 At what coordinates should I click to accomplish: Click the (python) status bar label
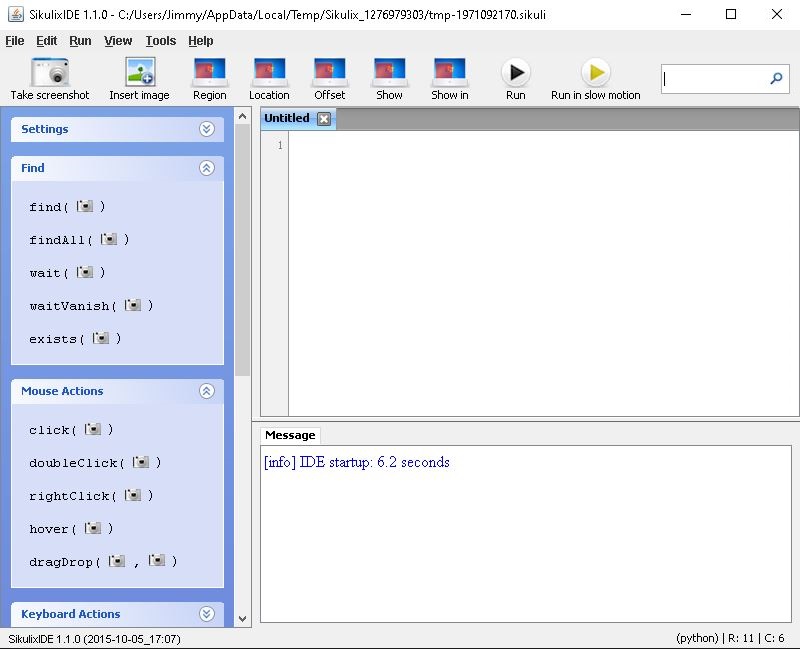point(697,638)
